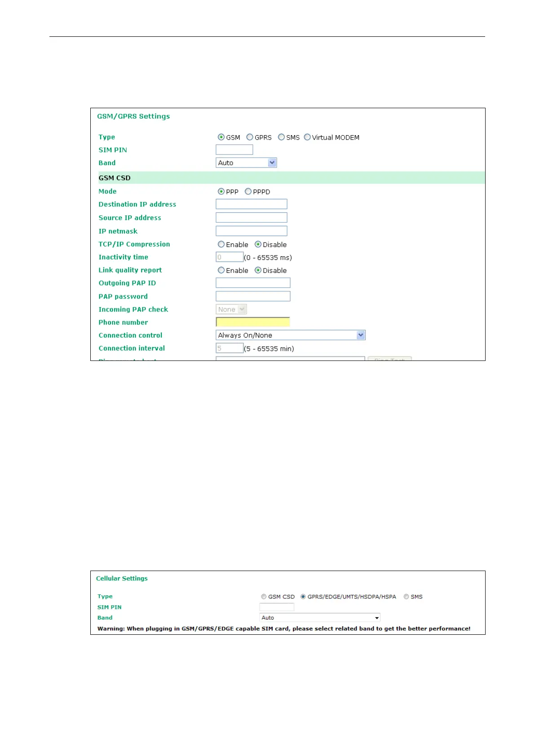Select GSM CSD in Cellular Settings
This screenshot has height=756, width=535.
(264, 597)
